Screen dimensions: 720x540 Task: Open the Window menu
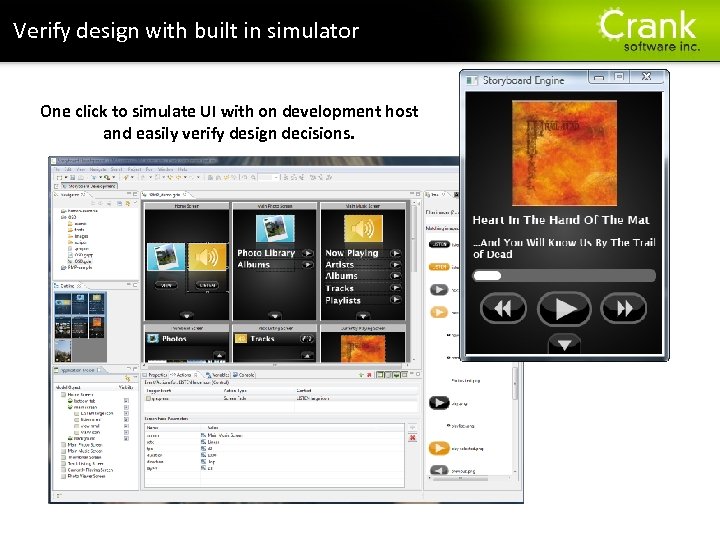pos(165,169)
